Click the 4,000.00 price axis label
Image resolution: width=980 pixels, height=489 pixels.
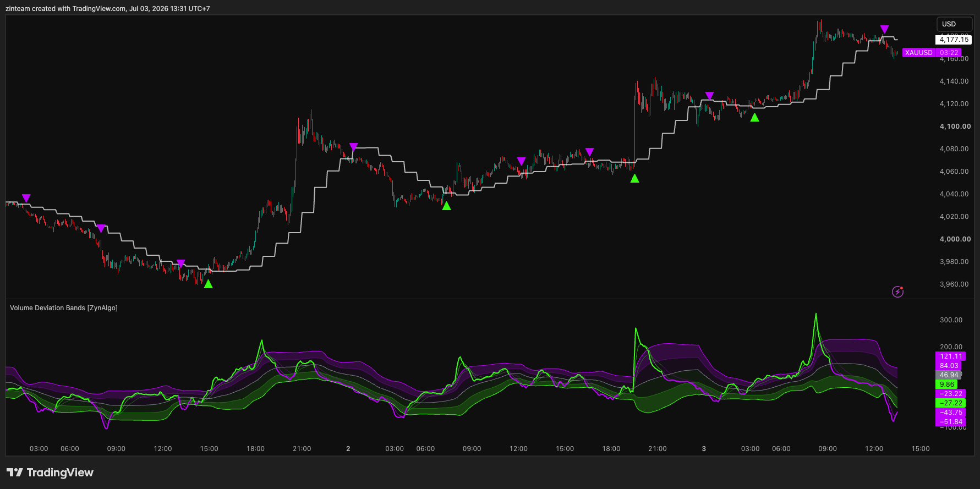click(955, 239)
